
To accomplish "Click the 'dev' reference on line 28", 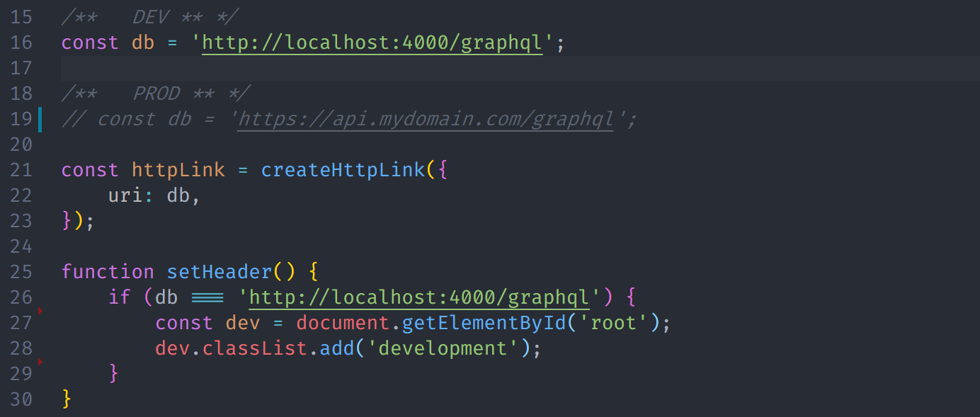I will (173, 348).
